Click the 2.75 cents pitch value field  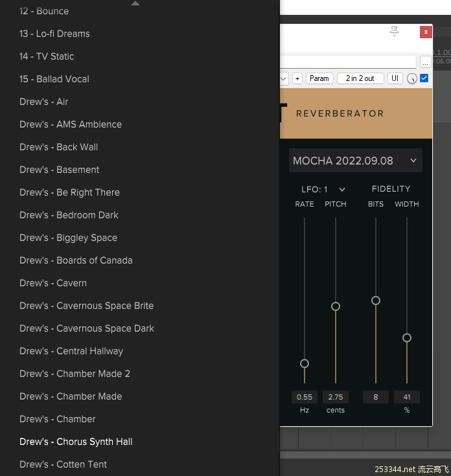pyautogui.click(x=335, y=397)
